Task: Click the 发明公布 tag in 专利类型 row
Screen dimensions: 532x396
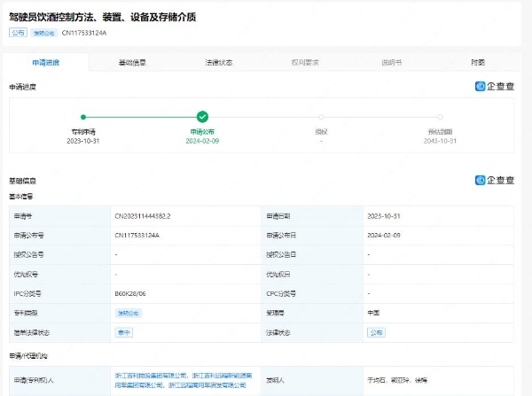Action: (x=129, y=314)
